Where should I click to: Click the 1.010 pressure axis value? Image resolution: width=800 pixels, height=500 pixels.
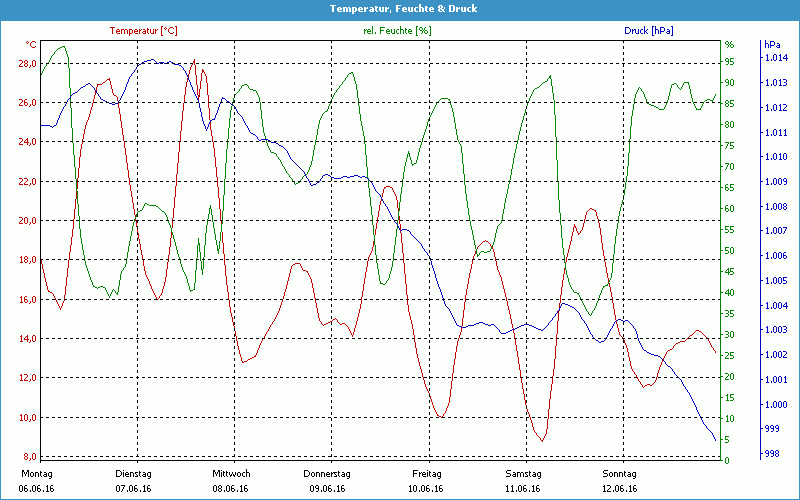(777, 157)
